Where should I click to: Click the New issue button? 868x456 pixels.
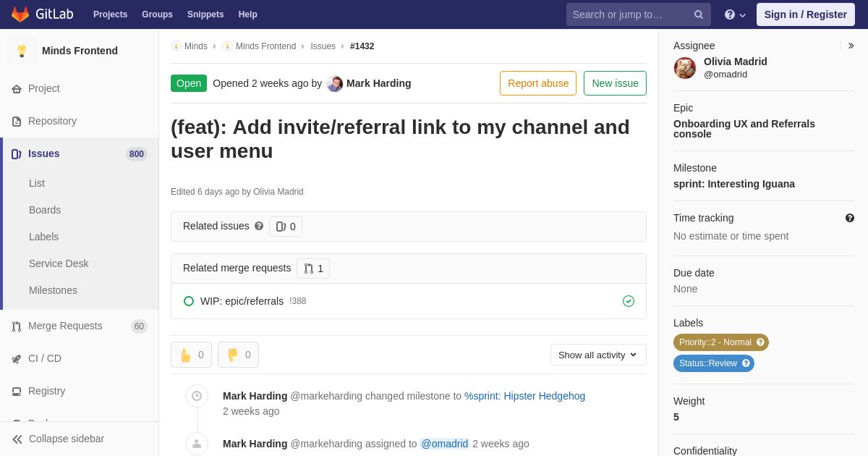(x=615, y=83)
